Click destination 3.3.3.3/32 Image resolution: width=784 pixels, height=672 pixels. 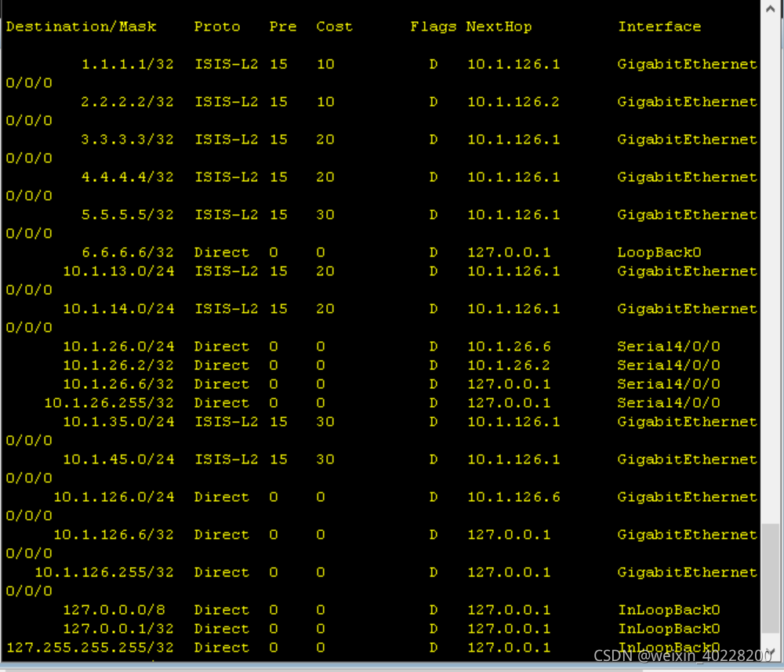pos(128,139)
